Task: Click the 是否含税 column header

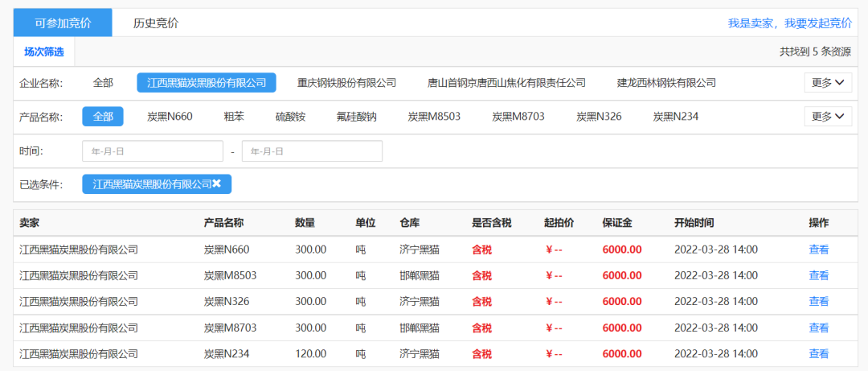Action: point(492,223)
